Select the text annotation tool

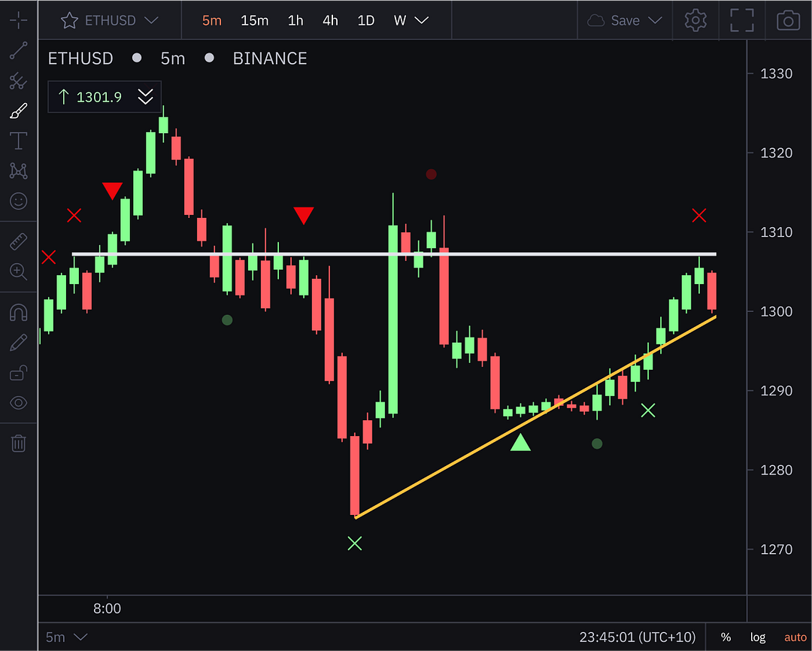pyautogui.click(x=18, y=141)
